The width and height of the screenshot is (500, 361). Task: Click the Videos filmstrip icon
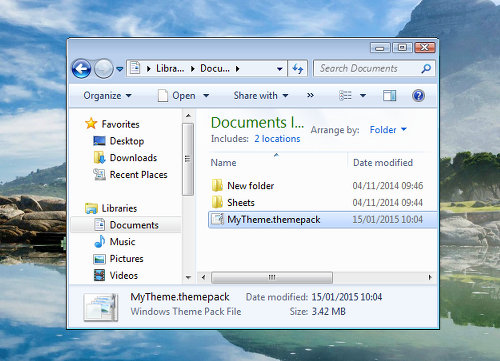pos(99,275)
